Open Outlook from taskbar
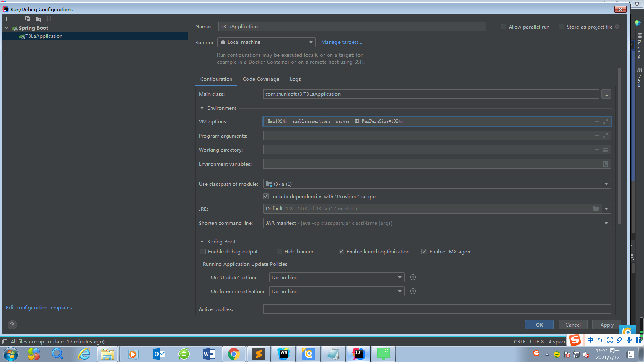The width and height of the screenshot is (644, 362). click(x=159, y=354)
